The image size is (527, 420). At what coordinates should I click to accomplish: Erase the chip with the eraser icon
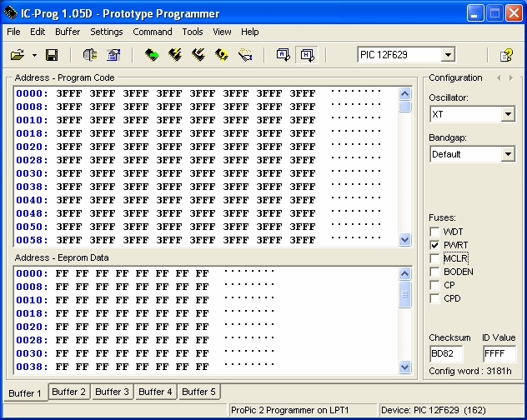tap(245, 55)
